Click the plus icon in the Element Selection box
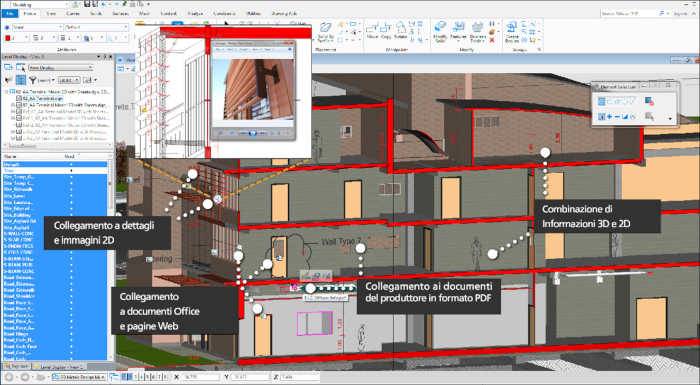The width and height of the screenshot is (700, 385). pyautogui.click(x=609, y=117)
